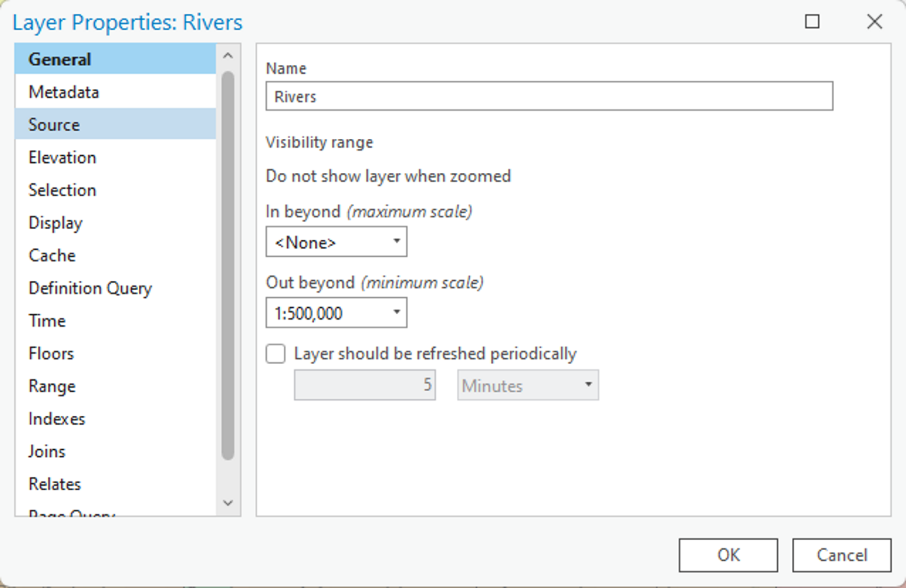
Task: Open the Definition Query tab
Action: coord(90,288)
